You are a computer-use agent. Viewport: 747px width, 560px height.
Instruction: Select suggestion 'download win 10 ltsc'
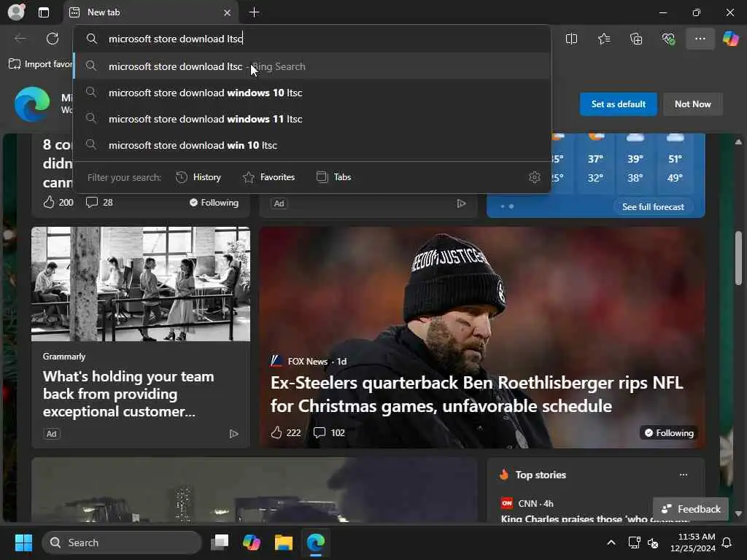point(312,145)
